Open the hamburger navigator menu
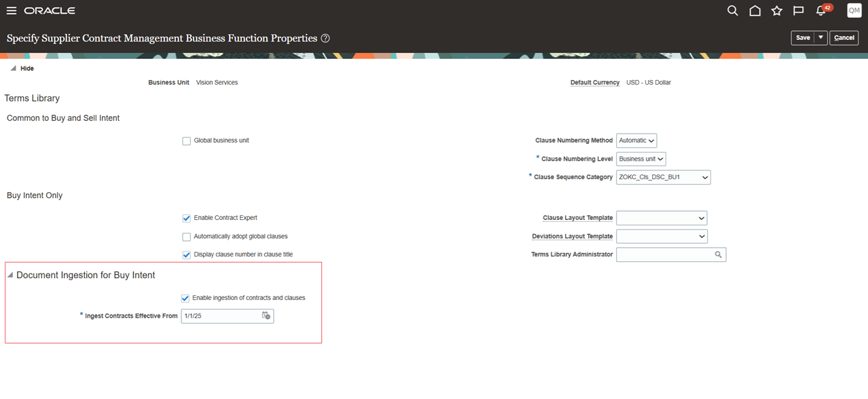 12,11
